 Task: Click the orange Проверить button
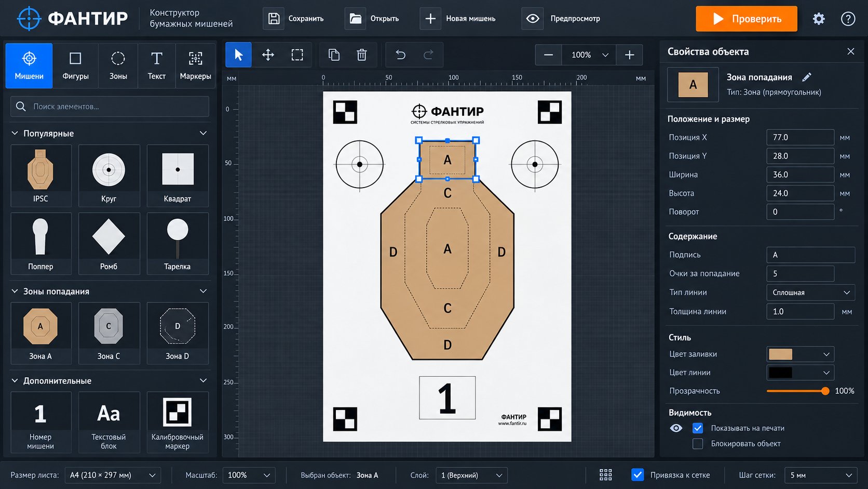point(746,19)
